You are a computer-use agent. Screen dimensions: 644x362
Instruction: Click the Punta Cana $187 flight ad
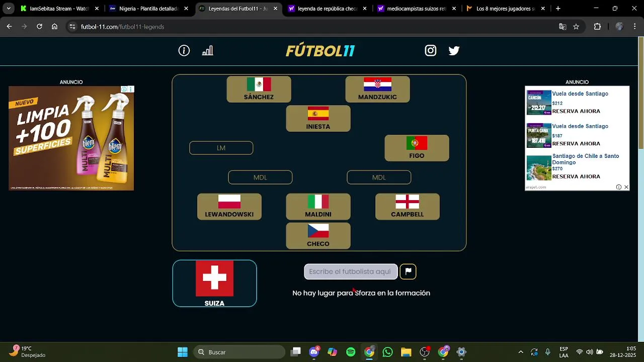tap(577, 135)
